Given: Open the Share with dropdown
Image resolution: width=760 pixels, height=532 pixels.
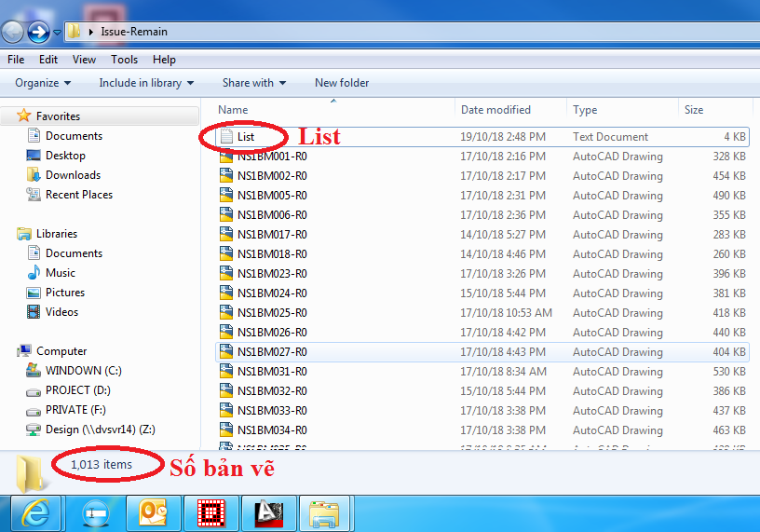Looking at the screenshot, I should 254,83.
